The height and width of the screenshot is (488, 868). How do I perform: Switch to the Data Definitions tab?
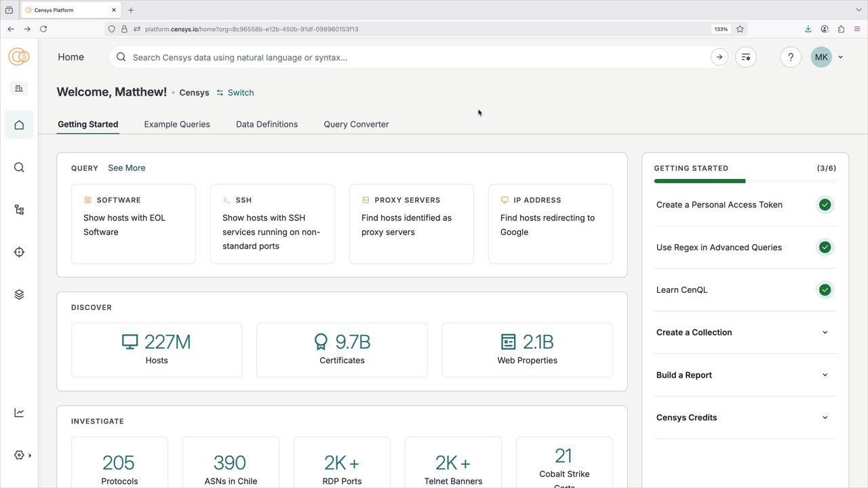pos(267,124)
